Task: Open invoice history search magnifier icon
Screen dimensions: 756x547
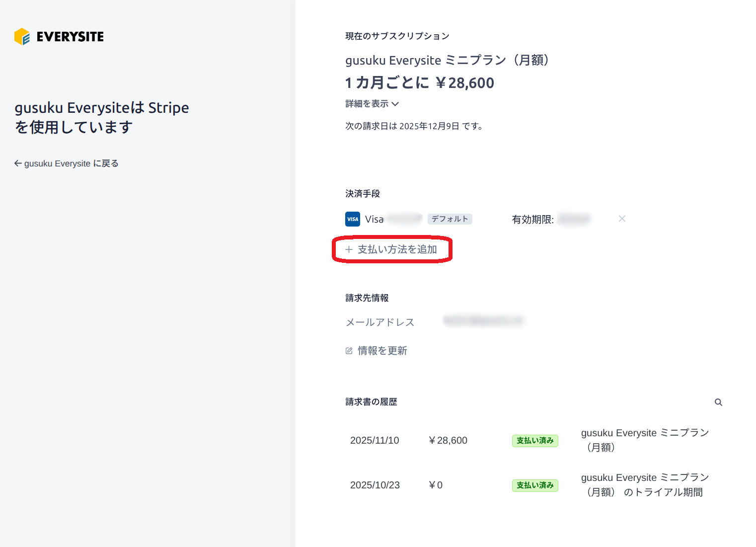Action: (x=718, y=402)
